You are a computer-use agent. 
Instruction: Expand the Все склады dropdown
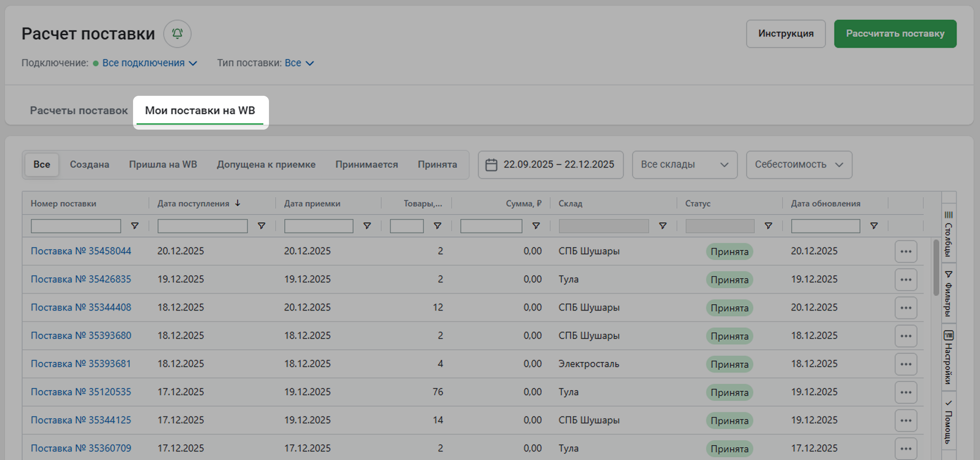tap(684, 164)
